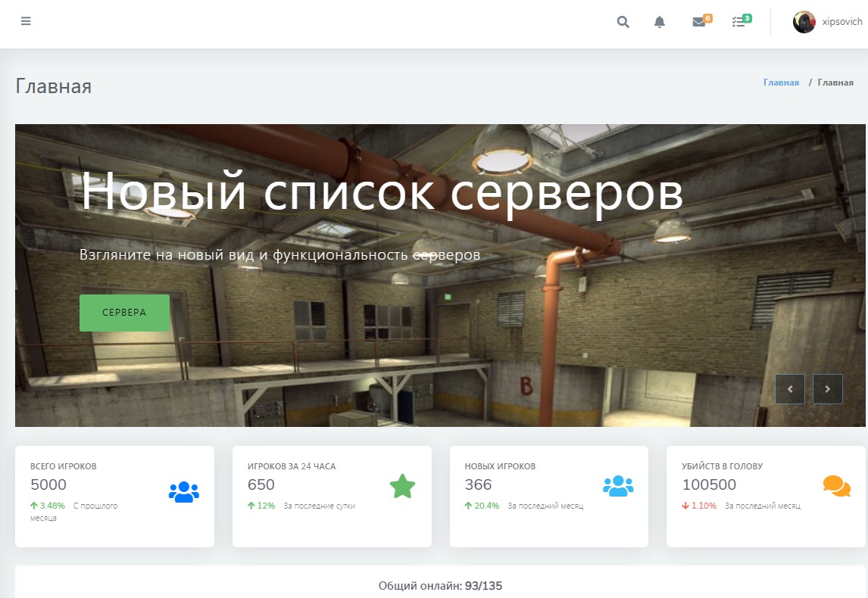Click the НОВЫХ ИГРОКОВ card label
This screenshot has width=868, height=598.
pos(501,466)
